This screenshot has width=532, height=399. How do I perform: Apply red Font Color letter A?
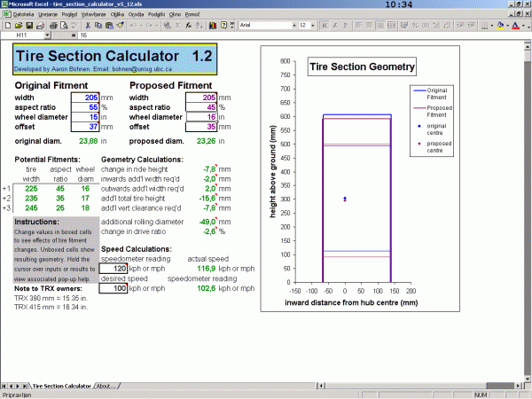pyautogui.click(x=516, y=25)
